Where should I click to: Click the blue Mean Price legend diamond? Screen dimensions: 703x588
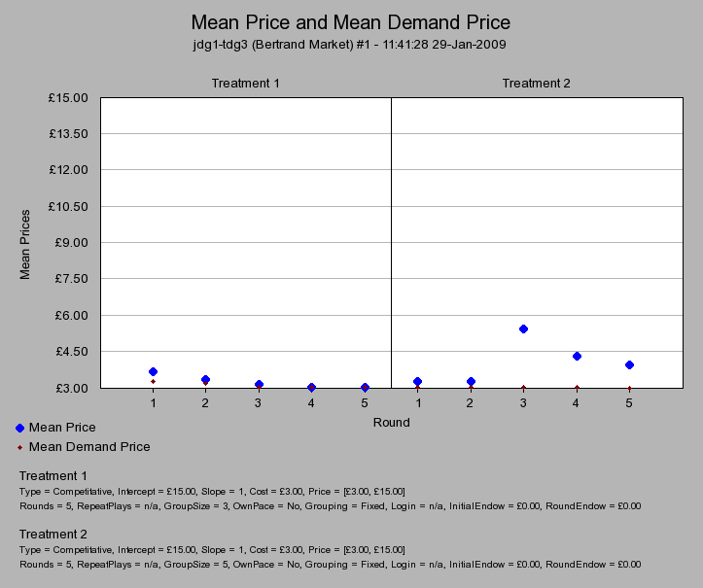tap(20, 428)
